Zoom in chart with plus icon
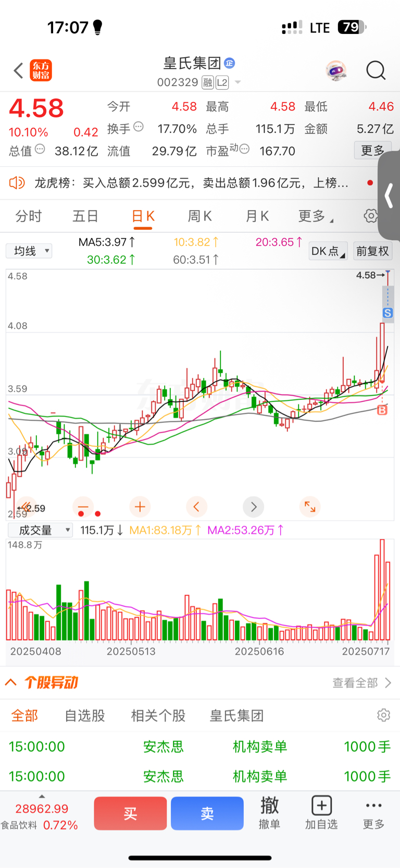The height and width of the screenshot is (868, 400). [140, 506]
